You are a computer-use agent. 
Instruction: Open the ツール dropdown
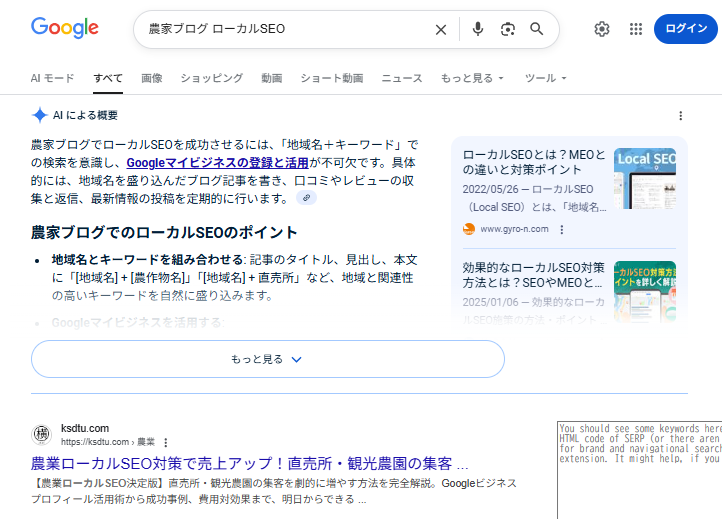[x=546, y=78]
